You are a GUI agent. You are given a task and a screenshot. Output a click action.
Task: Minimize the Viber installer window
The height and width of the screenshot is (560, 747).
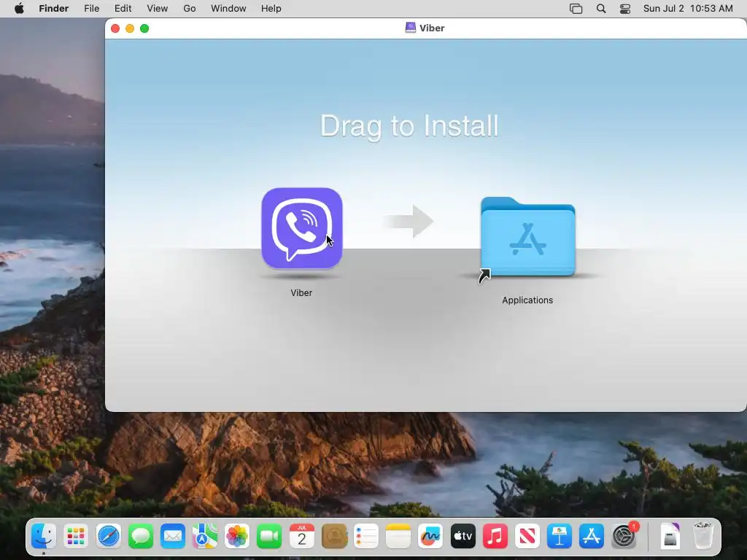click(130, 28)
